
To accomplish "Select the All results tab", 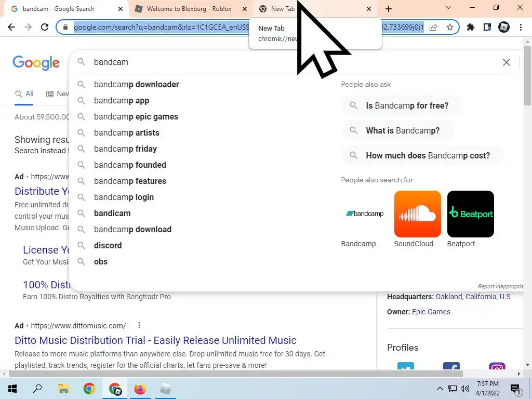I will click(x=24, y=94).
